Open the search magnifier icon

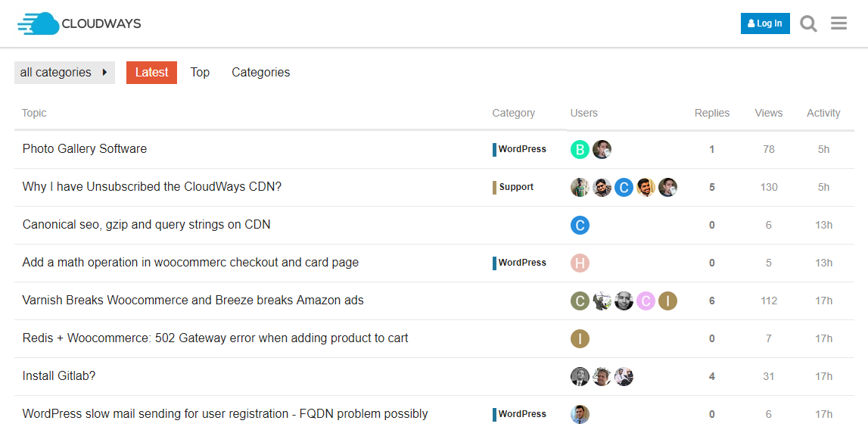pos(808,23)
